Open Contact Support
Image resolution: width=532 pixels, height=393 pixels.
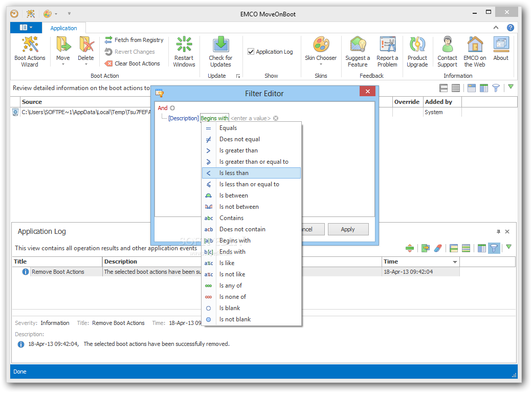447,52
